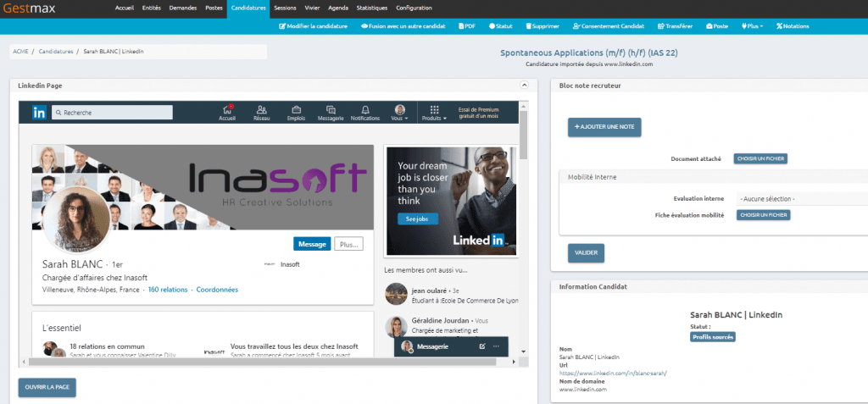Image resolution: width=868 pixels, height=404 pixels.
Task: Click the Ouvrir la page button
Action: pos(47,387)
